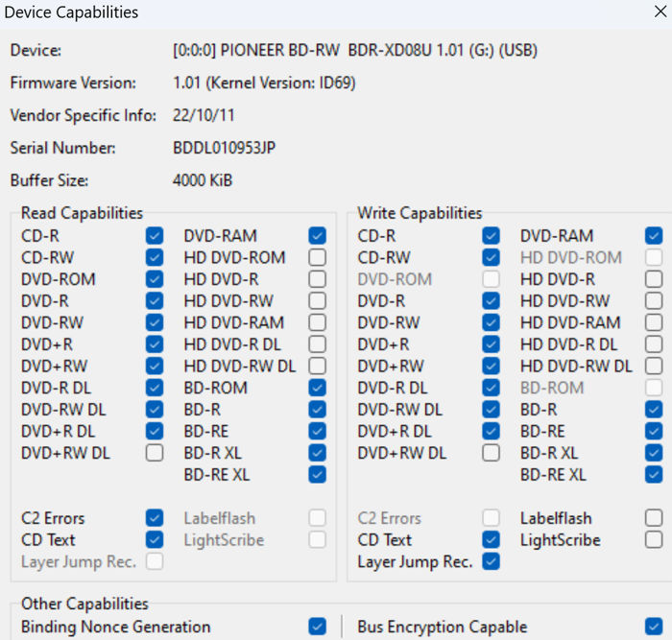Screen dimensions: 672x640
Task: Toggle HD DVD-R checkbox under Write Capabilities
Action: click(x=654, y=279)
